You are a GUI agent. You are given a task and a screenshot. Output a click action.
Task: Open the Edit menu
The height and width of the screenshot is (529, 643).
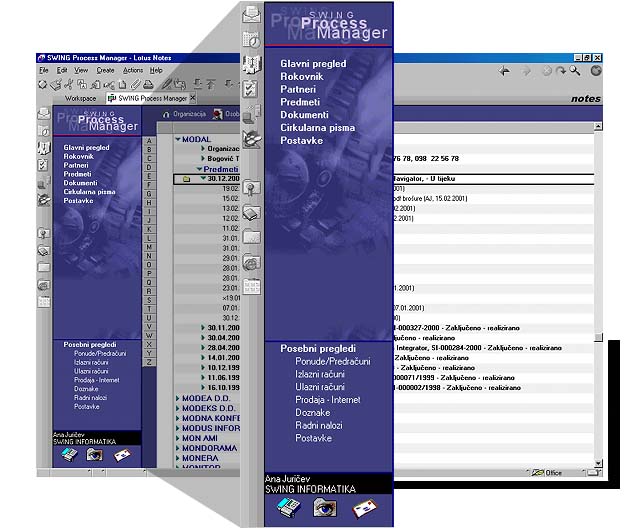[62, 71]
